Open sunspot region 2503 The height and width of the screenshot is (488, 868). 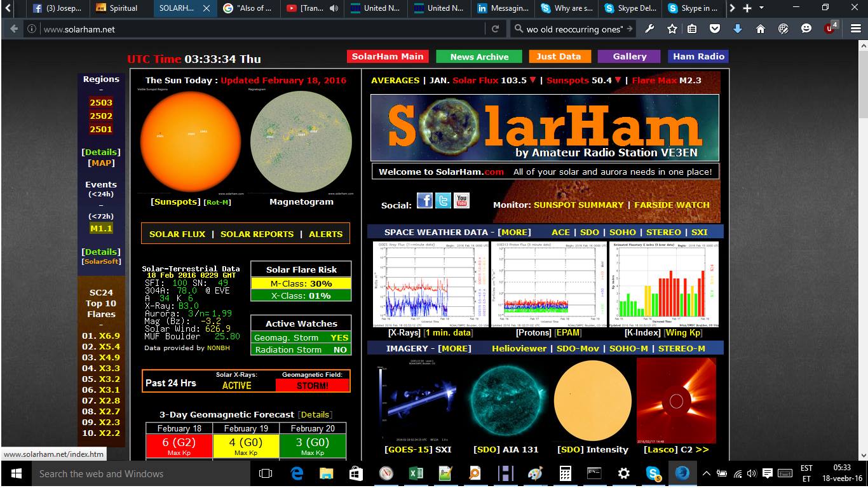click(x=101, y=102)
